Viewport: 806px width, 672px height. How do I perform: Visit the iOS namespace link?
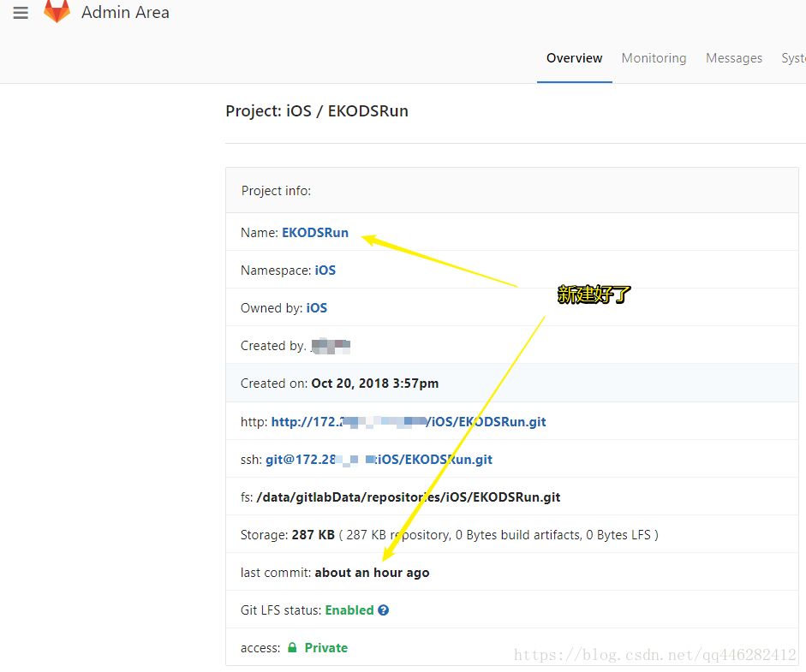(x=325, y=270)
